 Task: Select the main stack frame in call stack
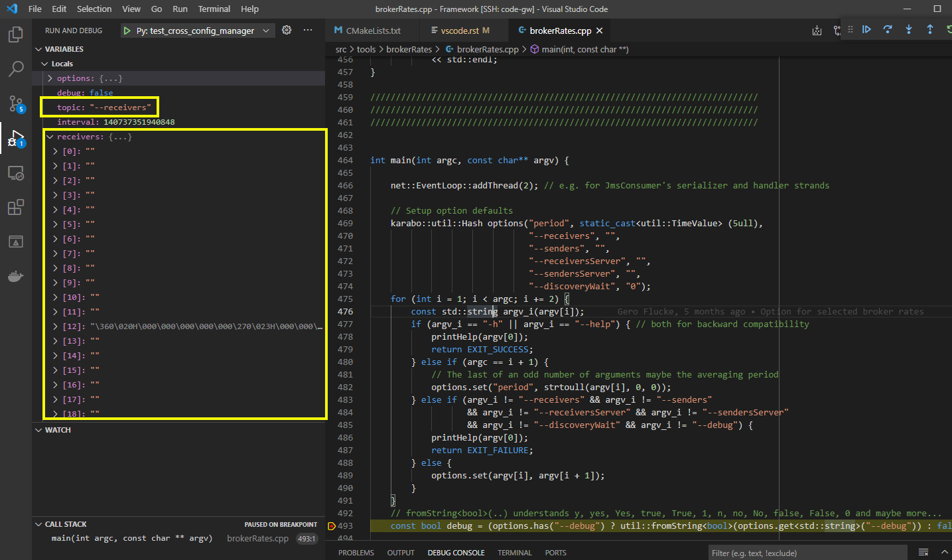tap(178, 538)
